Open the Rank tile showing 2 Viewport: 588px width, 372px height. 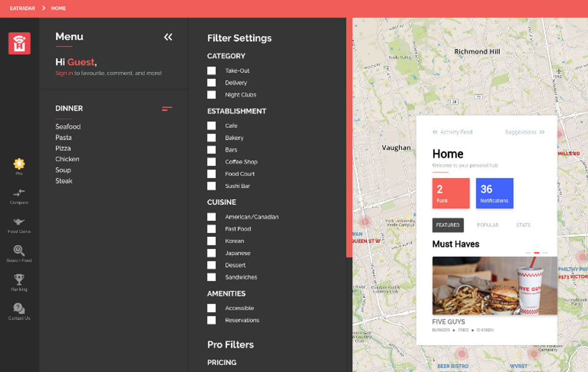(x=451, y=193)
